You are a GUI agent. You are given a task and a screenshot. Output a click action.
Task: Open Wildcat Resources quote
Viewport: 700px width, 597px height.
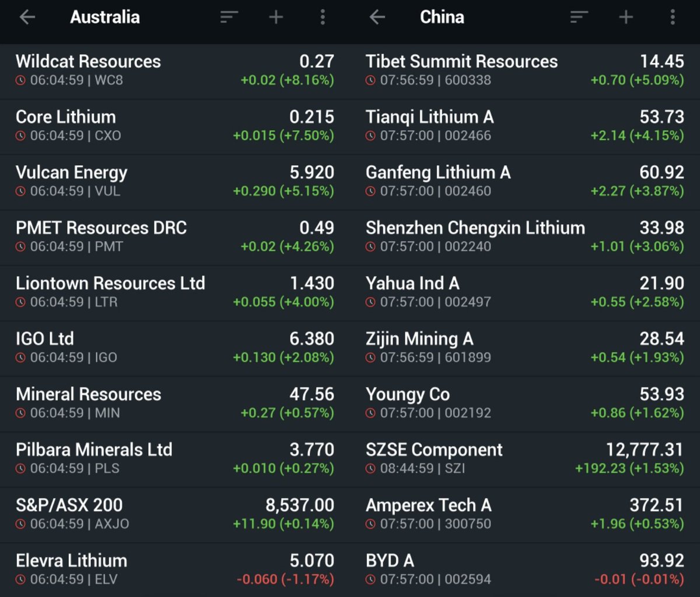175,71
